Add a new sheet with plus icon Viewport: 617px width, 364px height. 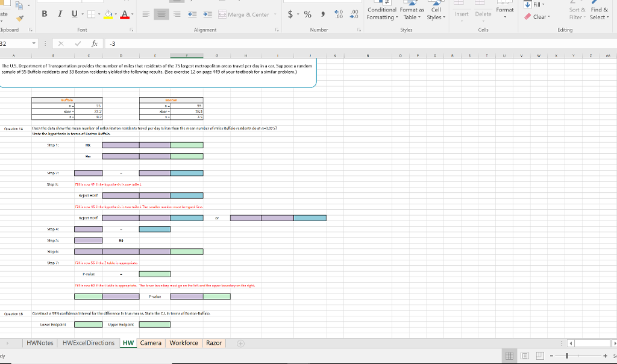pyautogui.click(x=242, y=343)
